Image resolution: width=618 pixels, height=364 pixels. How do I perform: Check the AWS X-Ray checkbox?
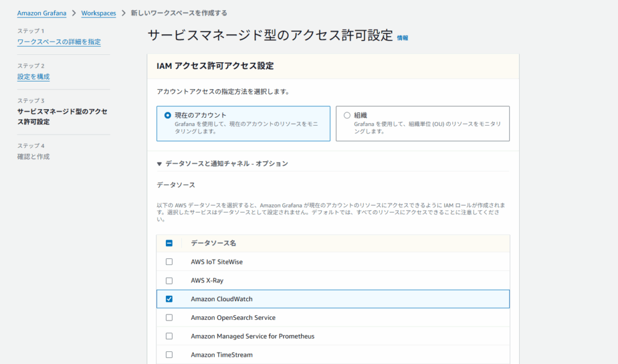coord(169,280)
